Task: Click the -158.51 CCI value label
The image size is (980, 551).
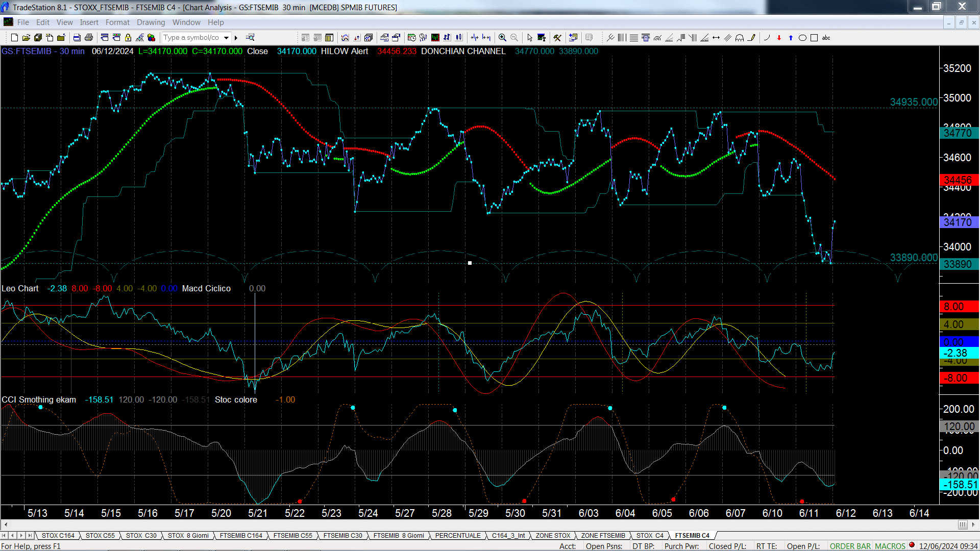Action: [959, 485]
